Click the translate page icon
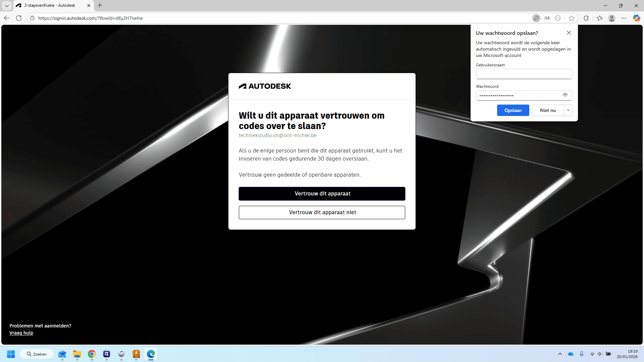644x362 pixels. (547, 18)
